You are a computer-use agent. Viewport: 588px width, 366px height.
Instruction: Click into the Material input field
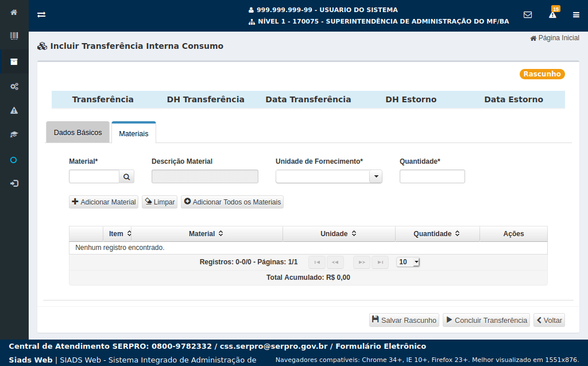click(94, 176)
